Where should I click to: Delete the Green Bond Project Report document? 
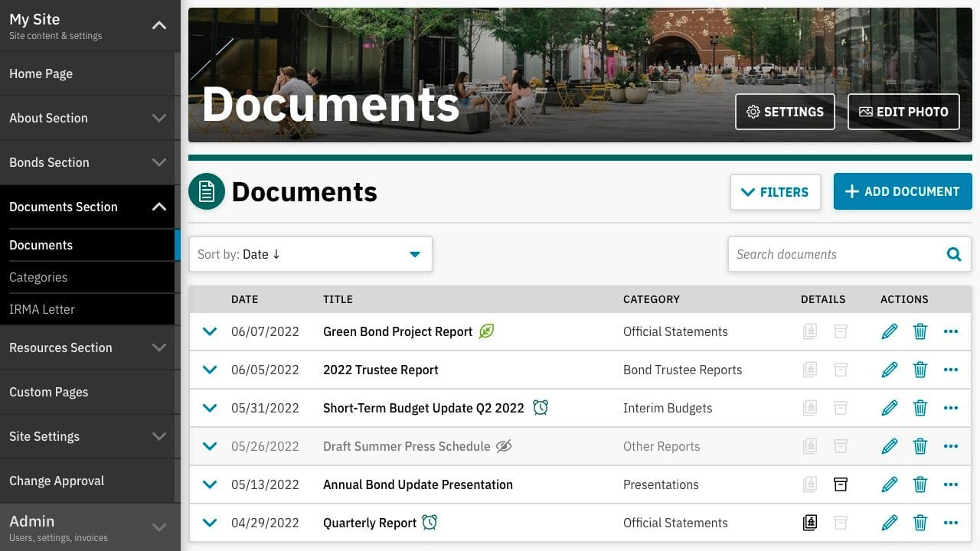(x=920, y=331)
